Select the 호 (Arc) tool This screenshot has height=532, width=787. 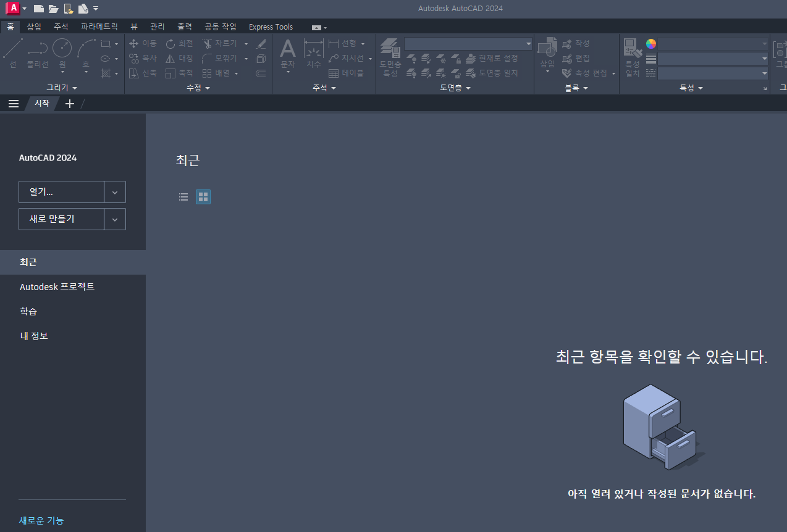pyautogui.click(x=86, y=48)
